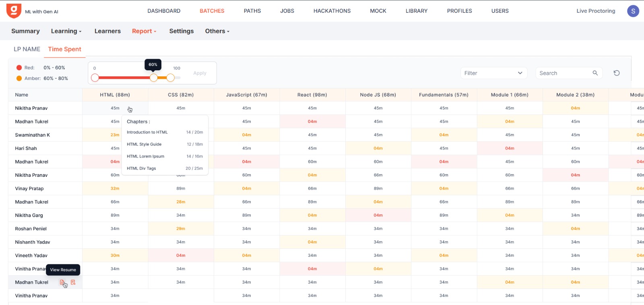
Task: Select the HTML Style Guide chapter row
Action: [165, 144]
